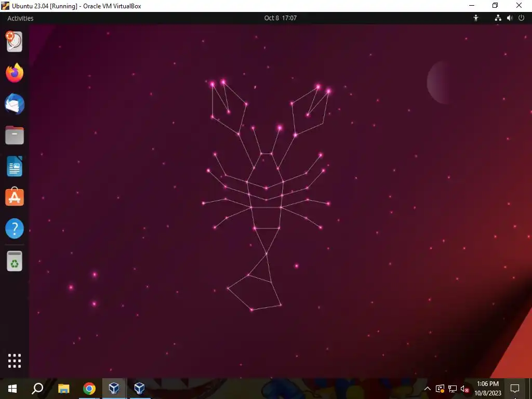The image size is (532, 399).
Task: Click the wired network status icon
Action: (498, 18)
